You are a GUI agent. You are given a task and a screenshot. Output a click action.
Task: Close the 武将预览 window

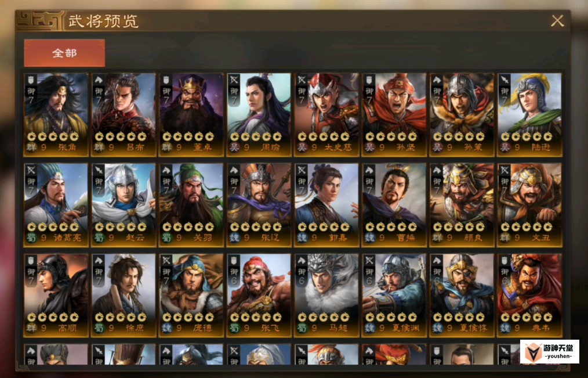click(x=557, y=21)
